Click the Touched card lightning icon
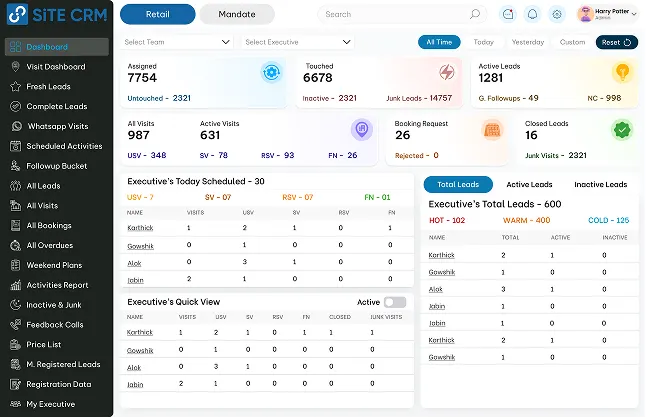This screenshot has height=418, width=646. point(447,72)
